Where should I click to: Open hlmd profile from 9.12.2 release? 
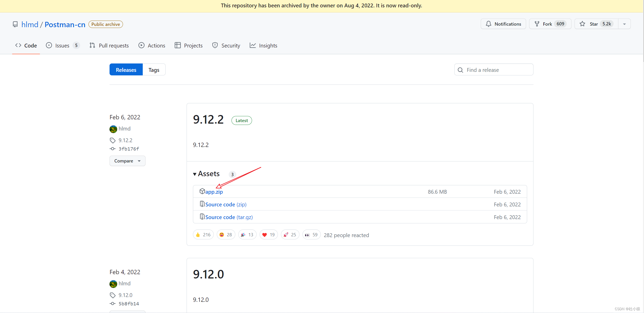coord(124,129)
